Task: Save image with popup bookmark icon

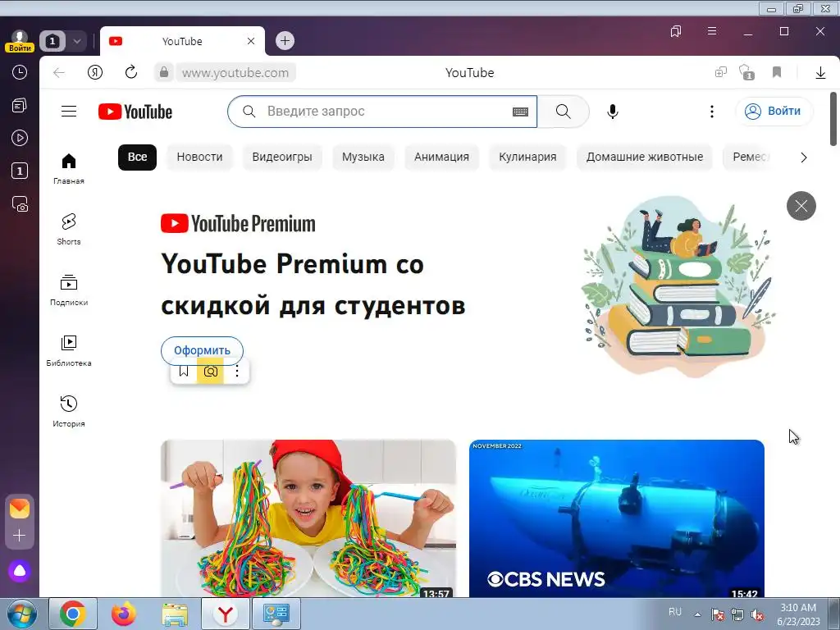Action: pos(184,372)
